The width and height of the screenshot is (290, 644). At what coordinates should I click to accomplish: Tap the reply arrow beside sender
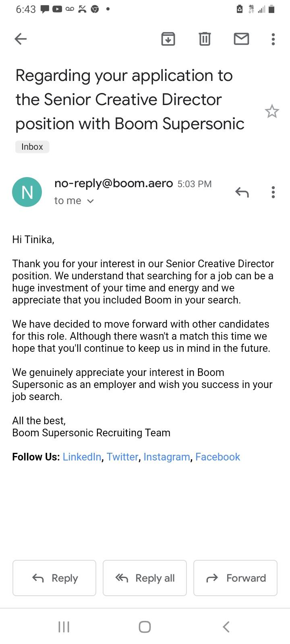click(x=242, y=192)
